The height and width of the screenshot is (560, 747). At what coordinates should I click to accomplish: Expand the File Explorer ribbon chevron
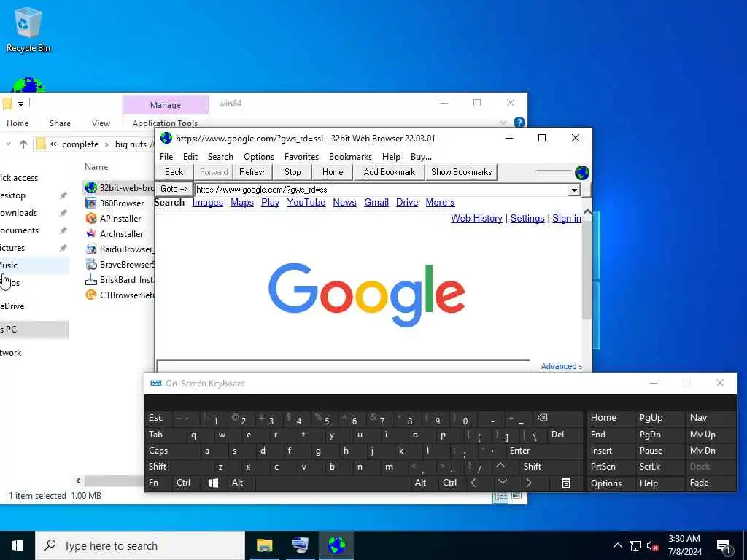(503, 122)
